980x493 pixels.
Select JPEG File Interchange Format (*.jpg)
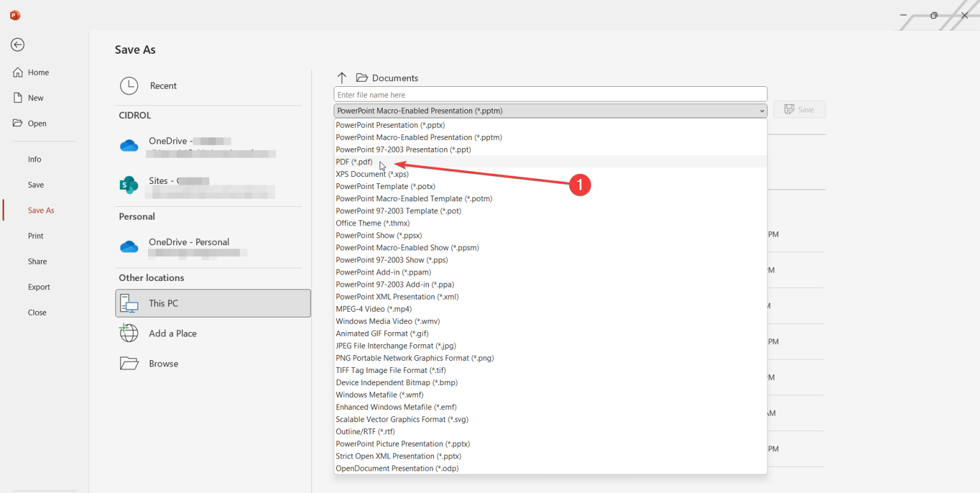[550, 345]
